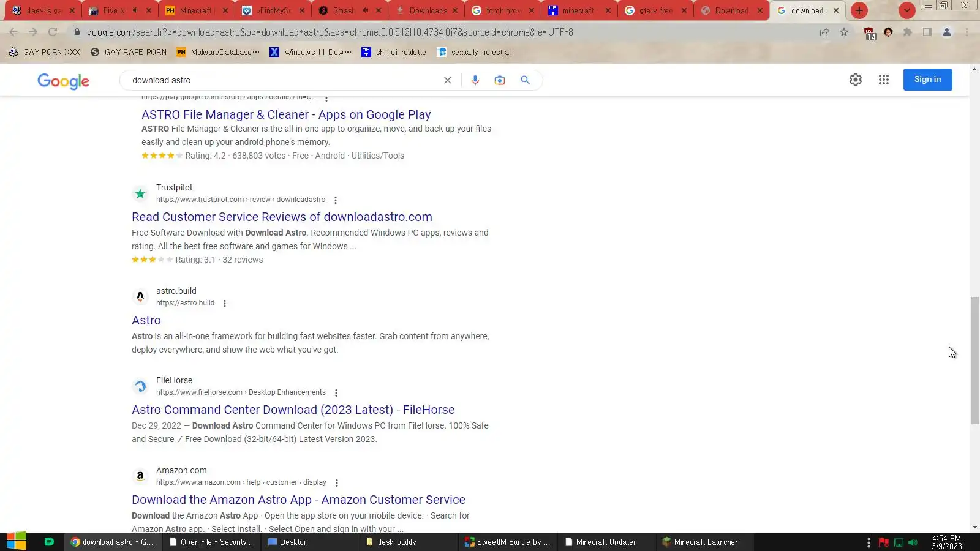Go to Google home via the logo

click(63, 81)
